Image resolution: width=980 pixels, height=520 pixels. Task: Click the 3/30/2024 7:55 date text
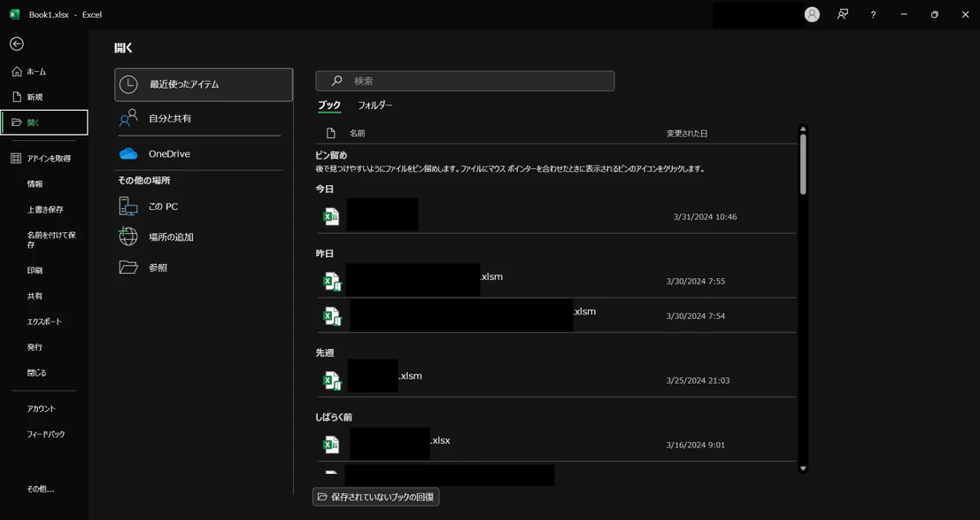click(696, 282)
